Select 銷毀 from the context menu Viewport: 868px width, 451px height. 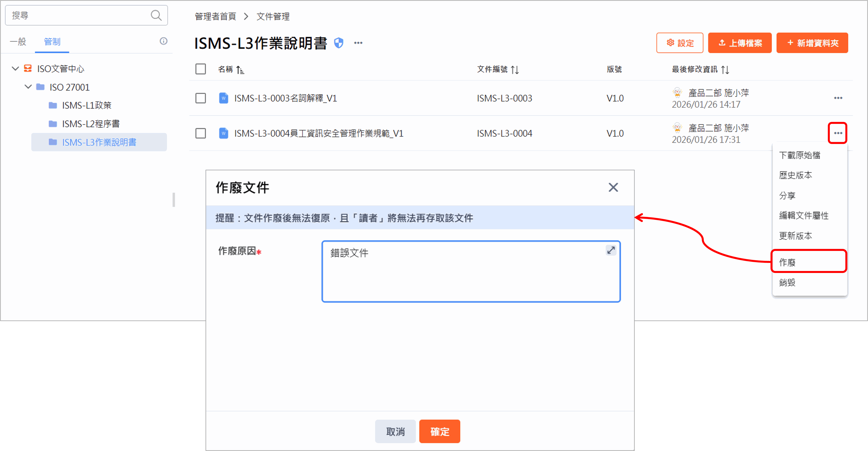tap(787, 282)
